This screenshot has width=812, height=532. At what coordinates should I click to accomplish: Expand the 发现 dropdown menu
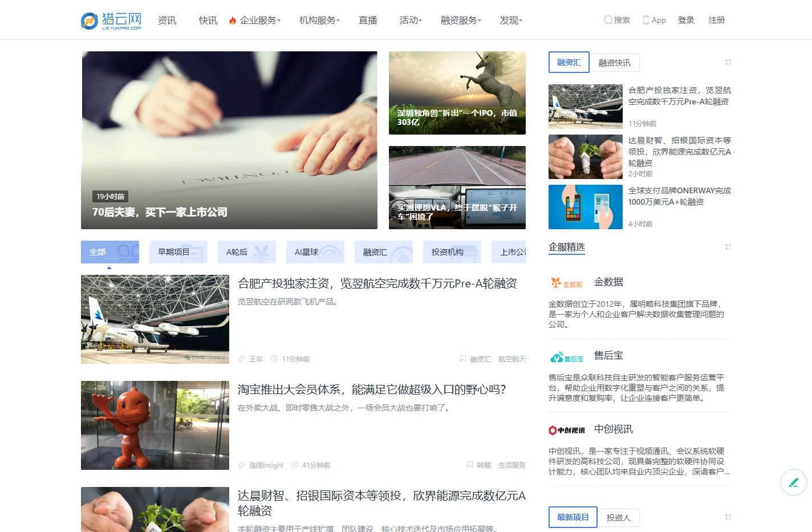pos(511,21)
